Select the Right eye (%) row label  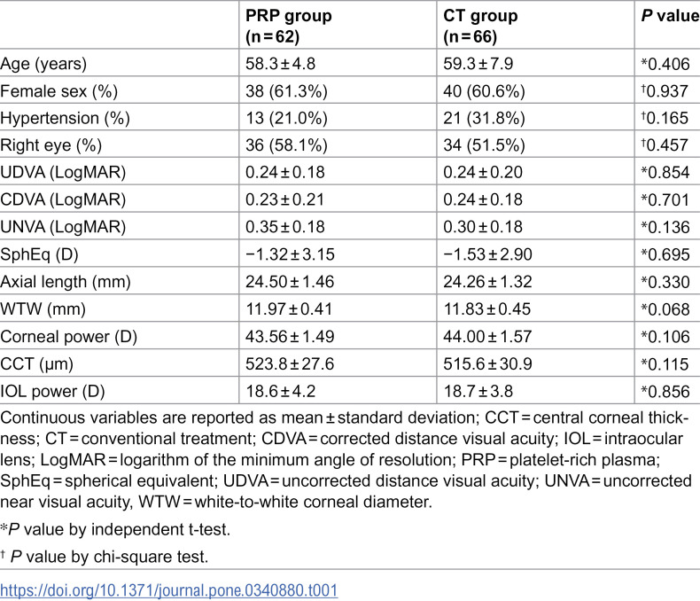tap(51, 145)
